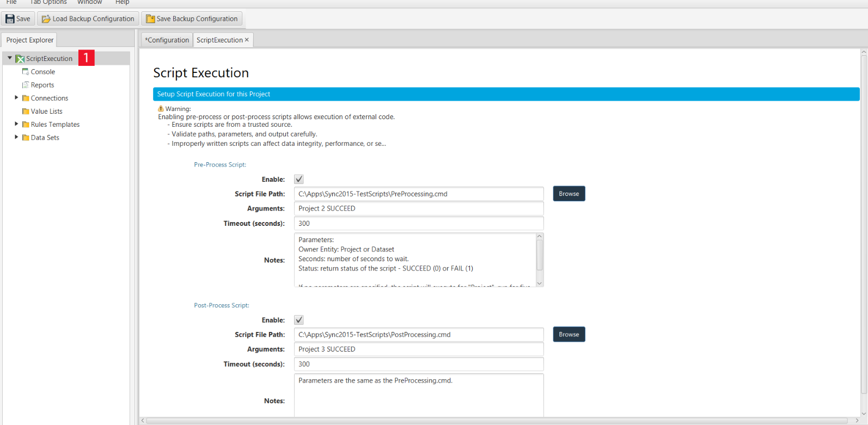868x425 pixels.
Task: Click the Load Backup Configuration folder icon
Action: [x=46, y=19]
